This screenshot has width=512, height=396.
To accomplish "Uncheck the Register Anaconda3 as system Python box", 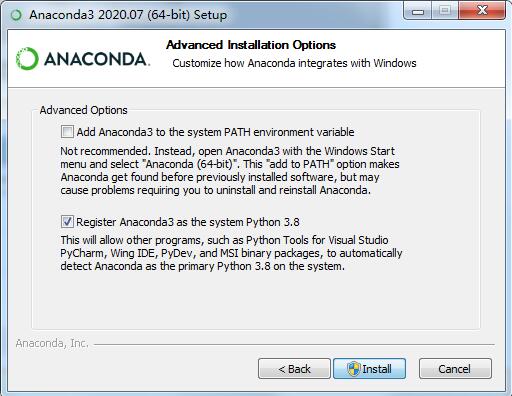I will coord(67,221).
